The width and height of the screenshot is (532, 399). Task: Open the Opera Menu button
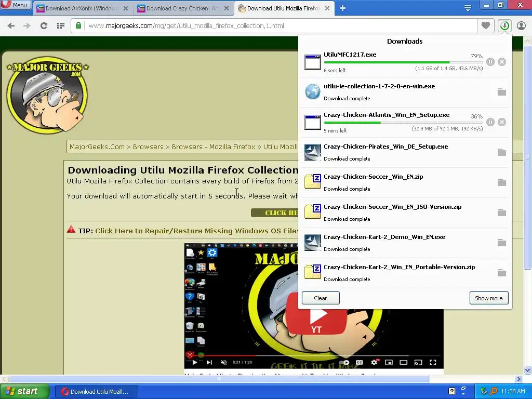[16, 5]
